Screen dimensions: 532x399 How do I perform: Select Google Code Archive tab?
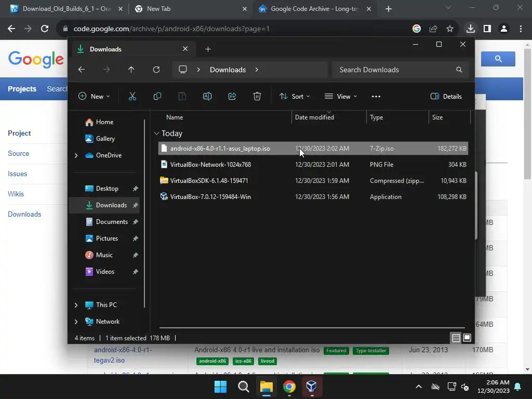click(314, 9)
